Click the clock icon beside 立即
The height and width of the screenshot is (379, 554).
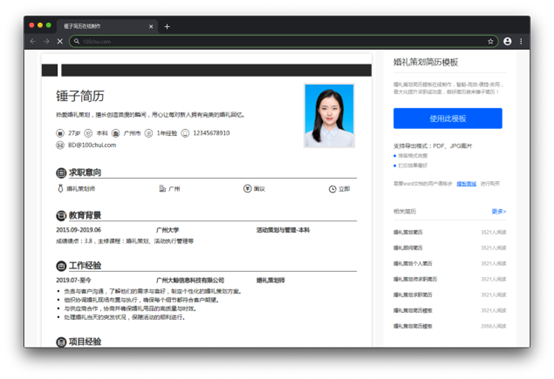tap(332, 189)
